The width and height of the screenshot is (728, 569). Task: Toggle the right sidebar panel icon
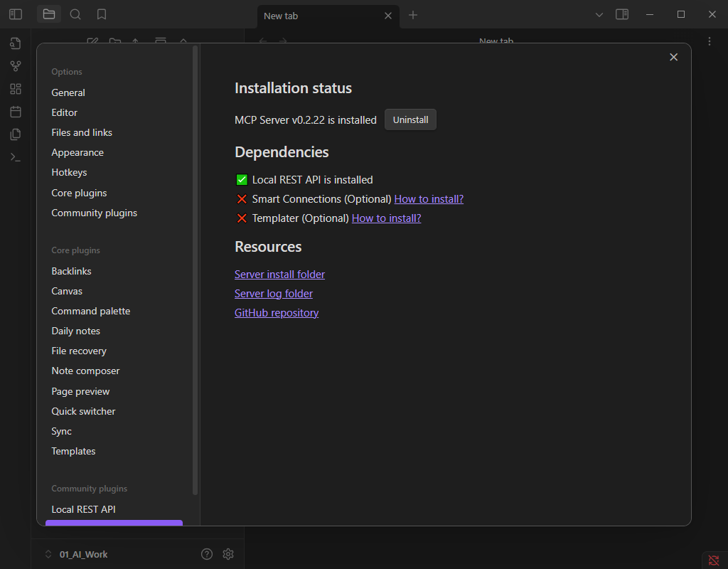pos(622,14)
